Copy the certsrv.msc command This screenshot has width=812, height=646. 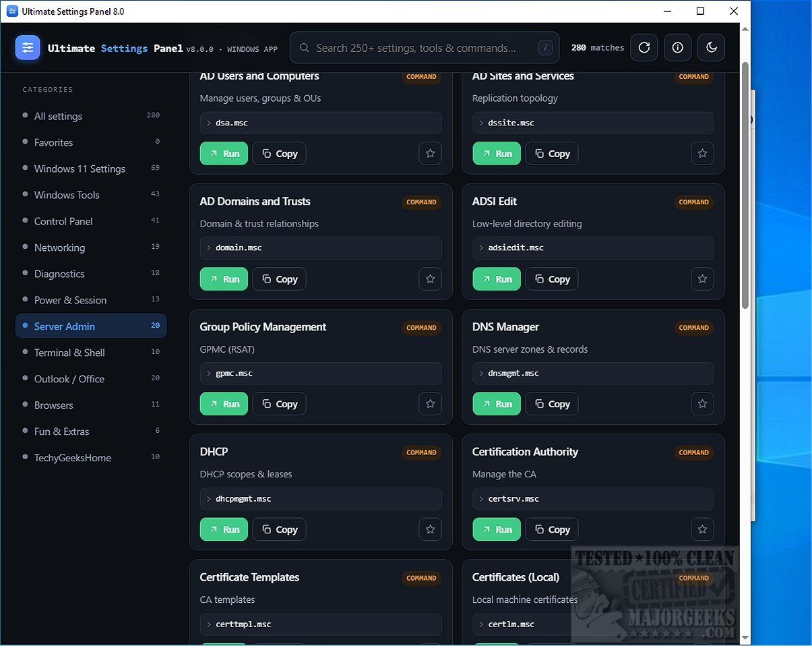[x=552, y=529]
